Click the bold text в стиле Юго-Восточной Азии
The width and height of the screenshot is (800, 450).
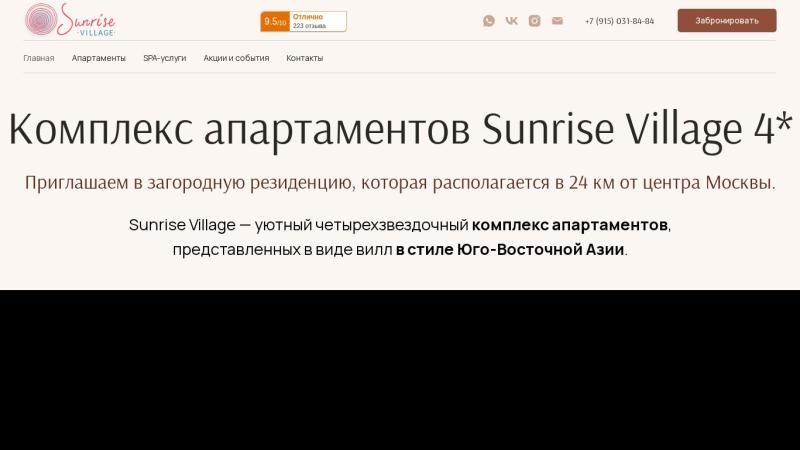point(510,249)
